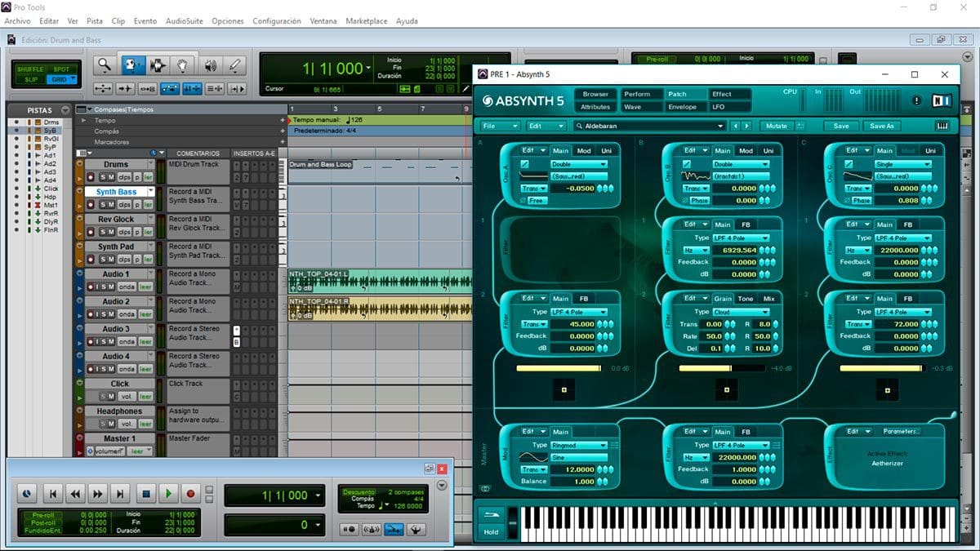
Task: Select the Scrubber speaker tool
Action: [210, 66]
